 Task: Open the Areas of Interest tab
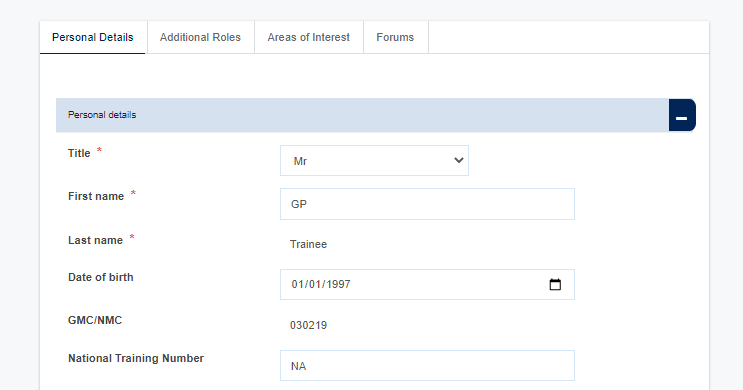pyautogui.click(x=308, y=37)
